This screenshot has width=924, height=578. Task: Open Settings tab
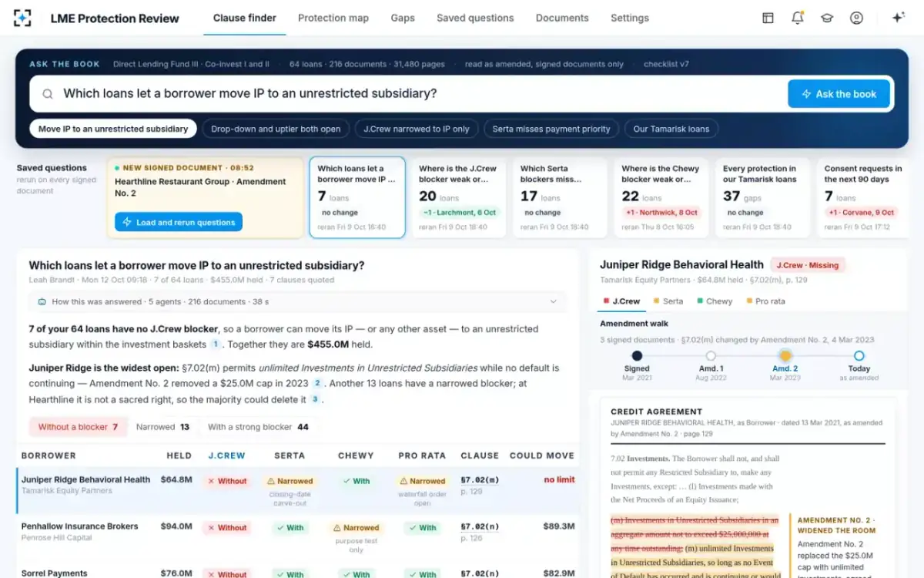click(630, 18)
